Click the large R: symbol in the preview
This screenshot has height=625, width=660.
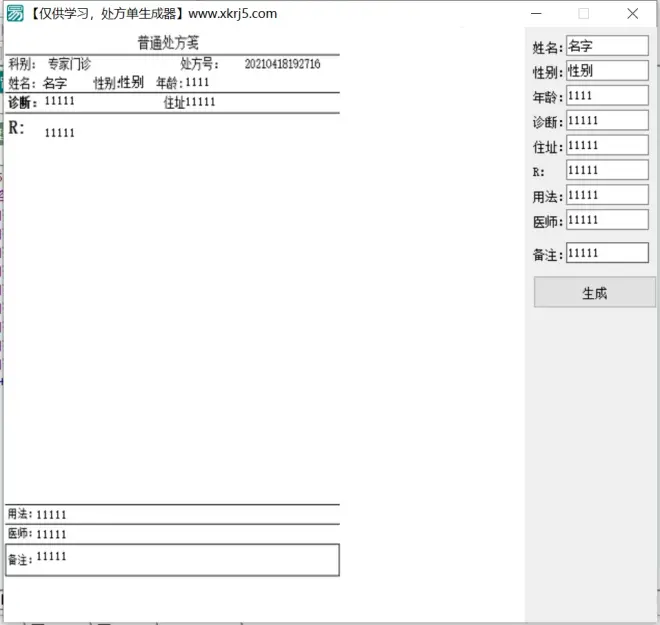pos(16,128)
